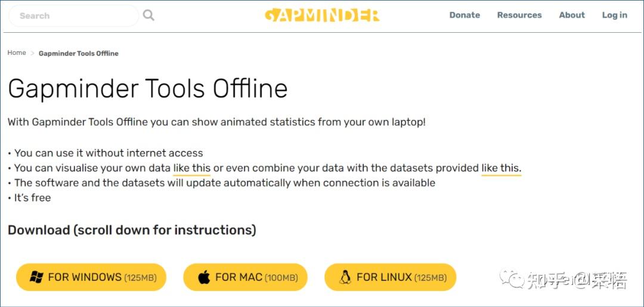Open the Resources menu item

[519, 15]
